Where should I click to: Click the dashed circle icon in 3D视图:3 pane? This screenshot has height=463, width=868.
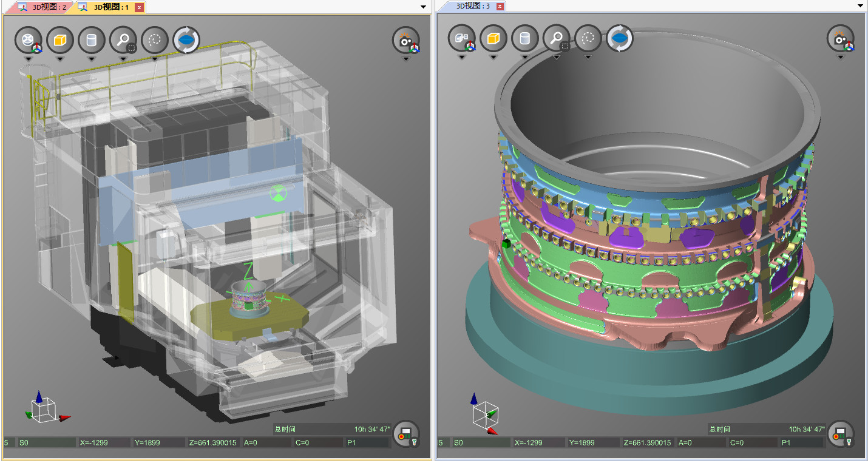(x=588, y=38)
